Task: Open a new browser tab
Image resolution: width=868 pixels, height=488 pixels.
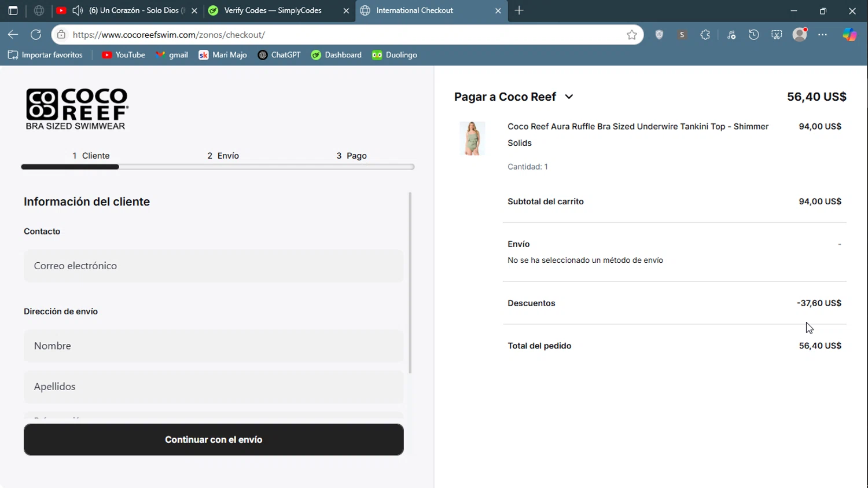Action: pyautogui.click(x=519, y=10)
